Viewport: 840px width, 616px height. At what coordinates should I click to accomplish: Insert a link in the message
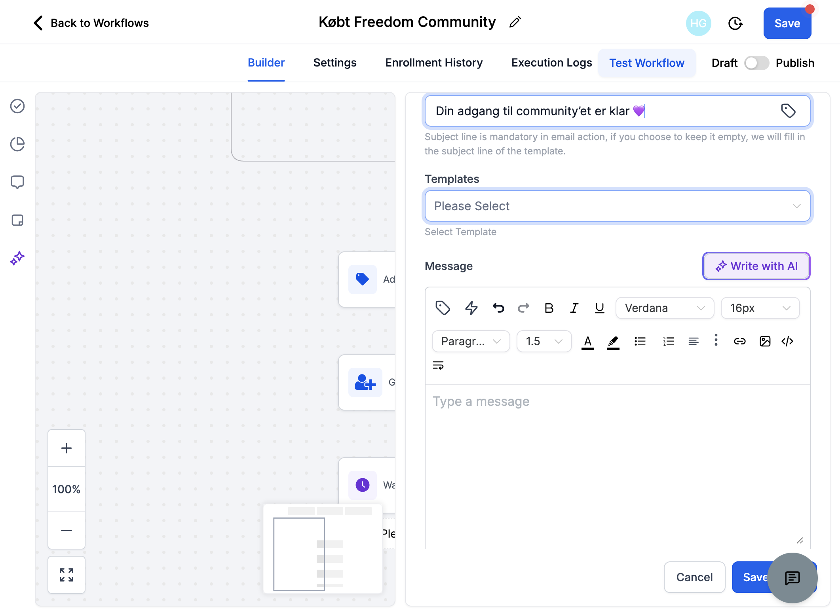[x=739, y=341]
